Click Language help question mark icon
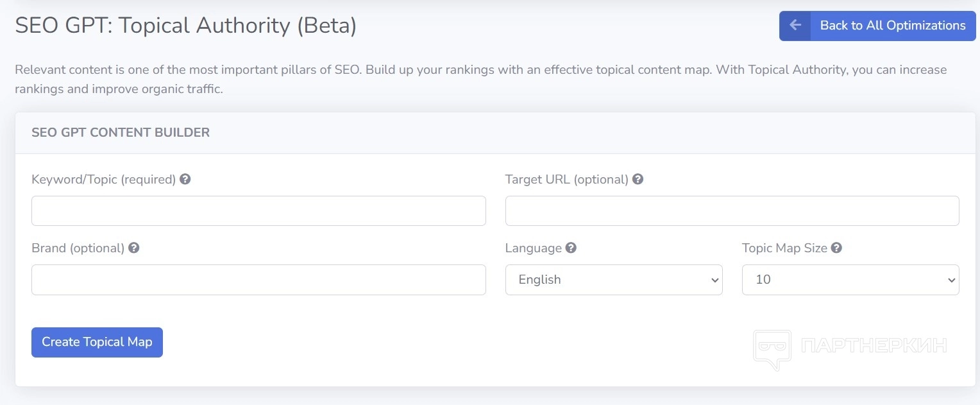Screen dimensions: 980x405 point(571,248)
